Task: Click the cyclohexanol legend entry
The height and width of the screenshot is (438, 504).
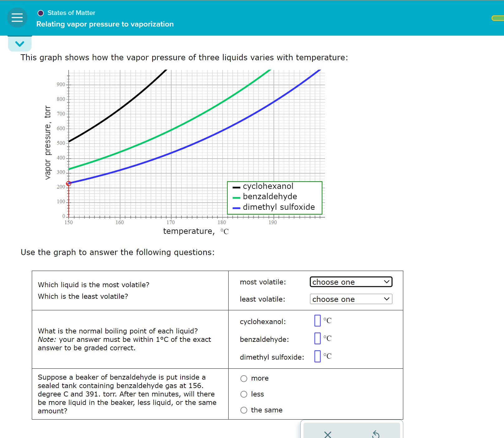Action: [x=263, y=186]
